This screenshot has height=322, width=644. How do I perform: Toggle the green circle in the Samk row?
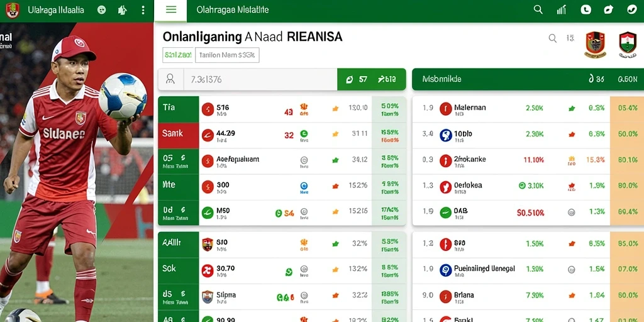click(304, 133)
